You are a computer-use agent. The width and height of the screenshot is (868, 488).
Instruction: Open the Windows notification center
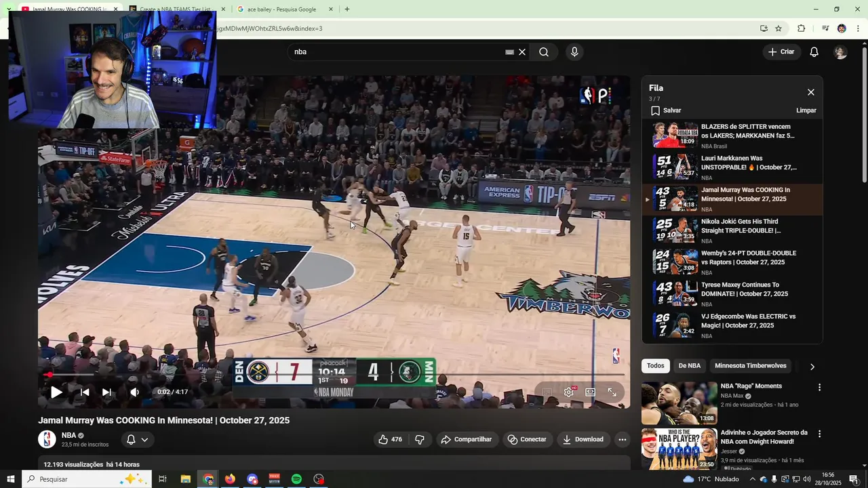(854, 479)
